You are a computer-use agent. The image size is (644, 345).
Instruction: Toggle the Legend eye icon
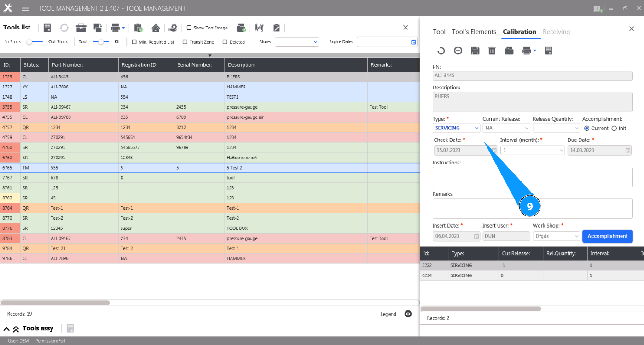point(408,314)
